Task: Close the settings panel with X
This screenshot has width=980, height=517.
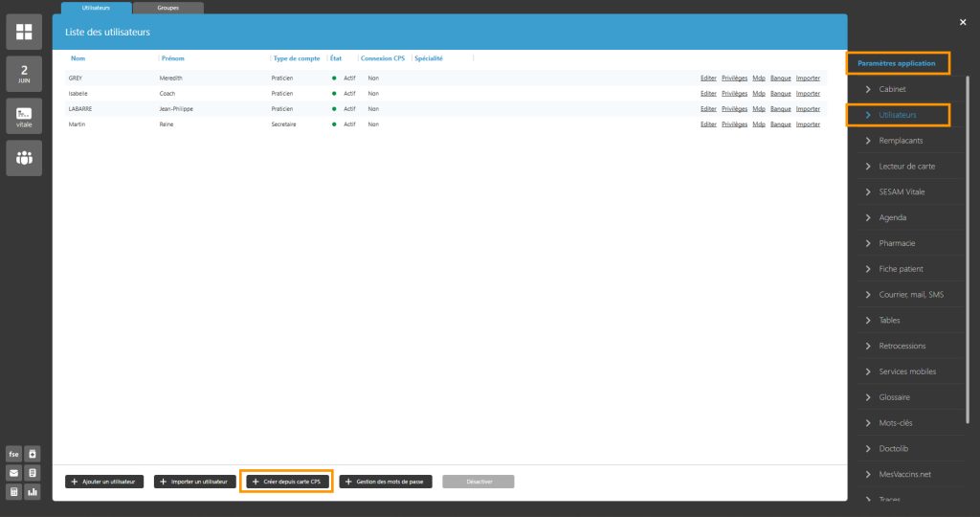Action: (963, 22)
